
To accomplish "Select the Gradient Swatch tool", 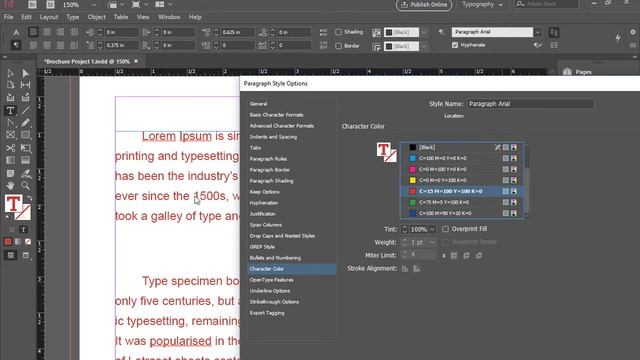I will [x=10, y=160].
